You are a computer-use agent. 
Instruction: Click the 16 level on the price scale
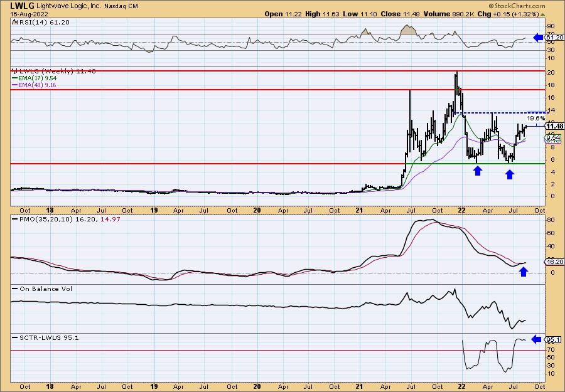pyautogui.click(x=551, y=98)
